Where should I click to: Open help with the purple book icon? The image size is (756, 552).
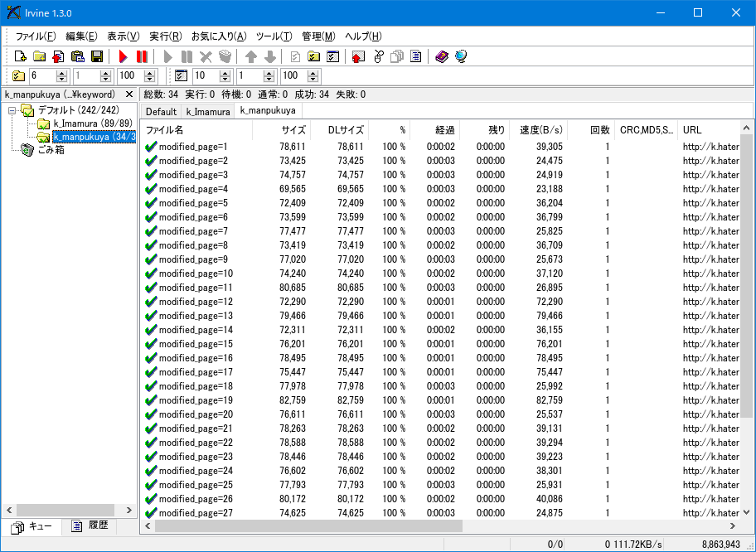(442, 57)
